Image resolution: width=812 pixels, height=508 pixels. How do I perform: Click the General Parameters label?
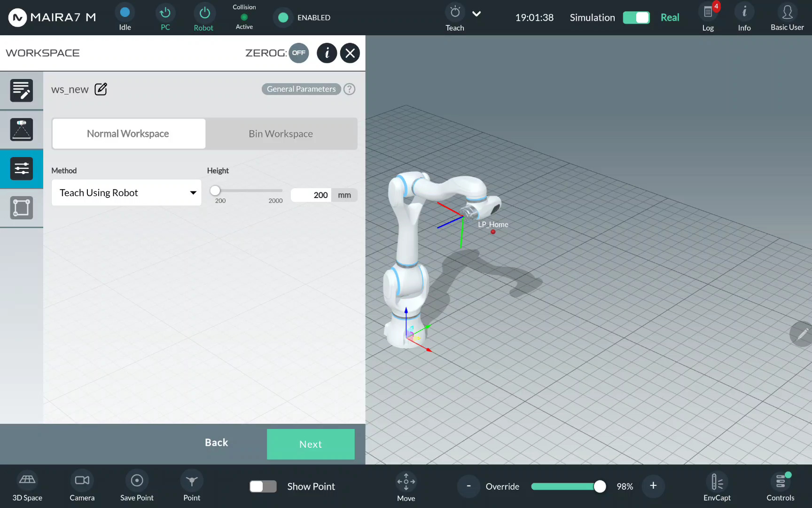pyautogui.click(x=301, y=89)
